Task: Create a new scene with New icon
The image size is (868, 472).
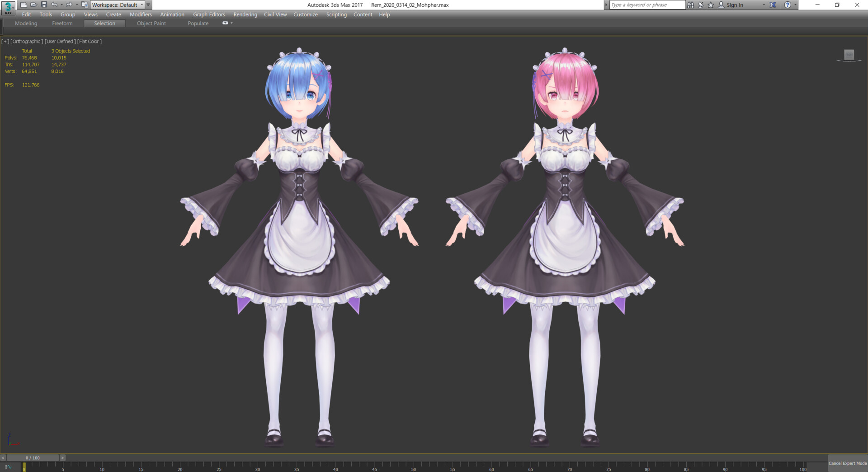Action: tap(24, 5)
